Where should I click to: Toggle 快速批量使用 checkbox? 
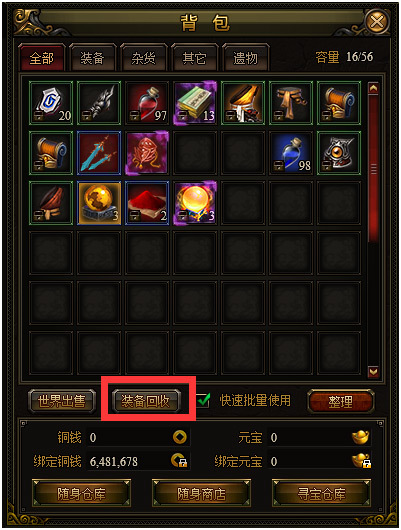point(204,401)
